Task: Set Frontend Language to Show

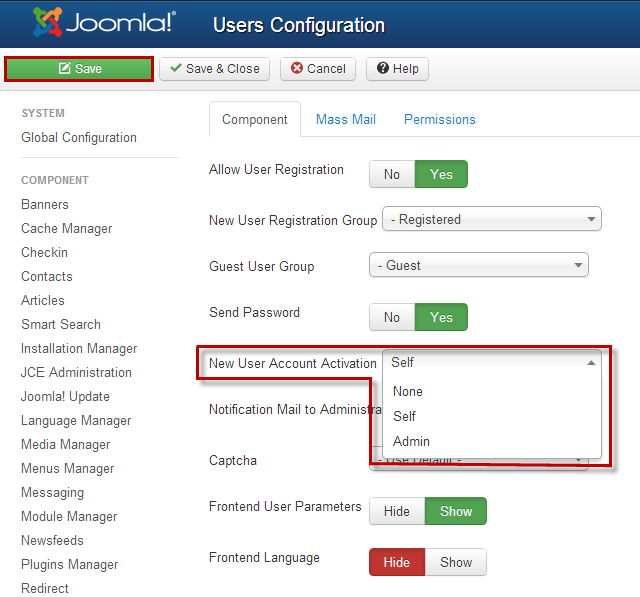Action: pos(456,562)
